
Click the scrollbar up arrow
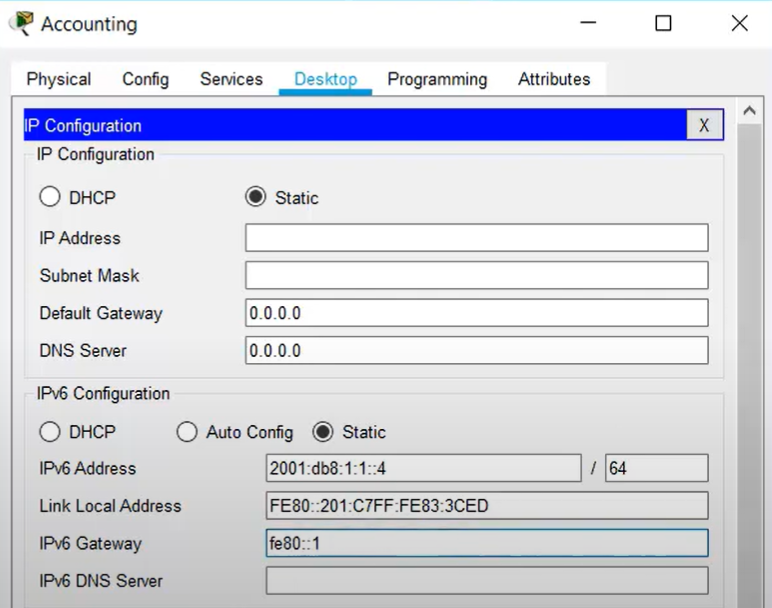[749, 111]
